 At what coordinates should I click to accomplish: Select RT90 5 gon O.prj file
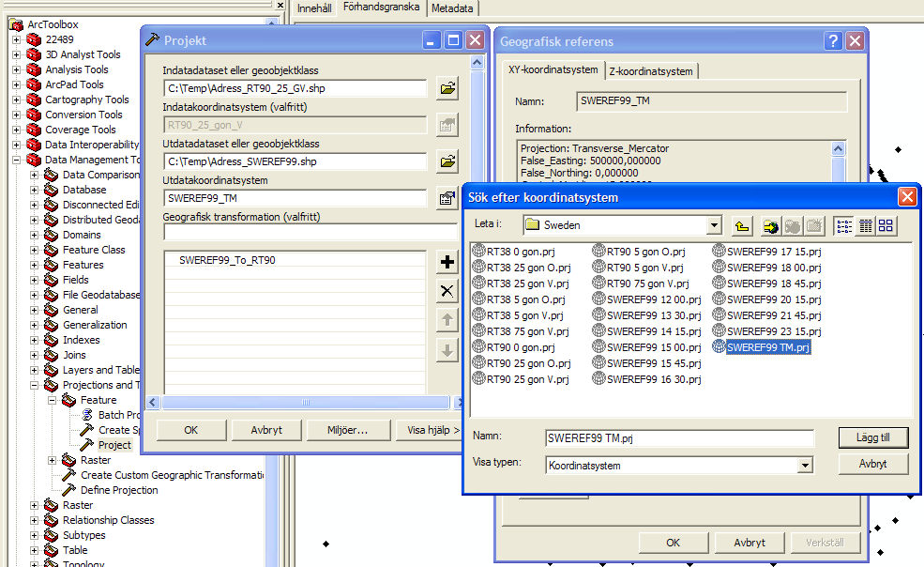tap(639, 252)
